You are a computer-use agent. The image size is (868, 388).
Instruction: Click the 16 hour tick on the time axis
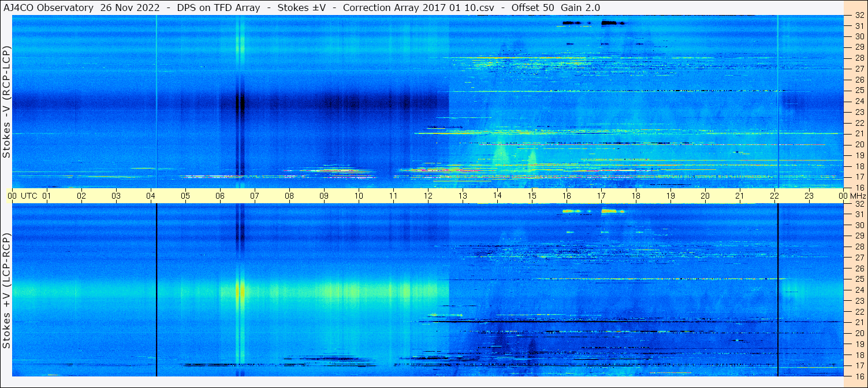point(567,196)
